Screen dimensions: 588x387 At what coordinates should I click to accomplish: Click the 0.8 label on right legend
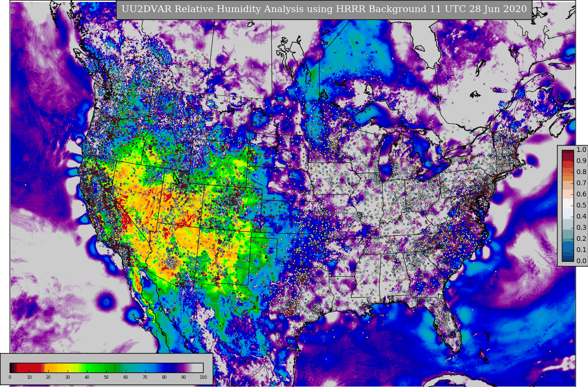pyautogui.click(x=581, y=172)
